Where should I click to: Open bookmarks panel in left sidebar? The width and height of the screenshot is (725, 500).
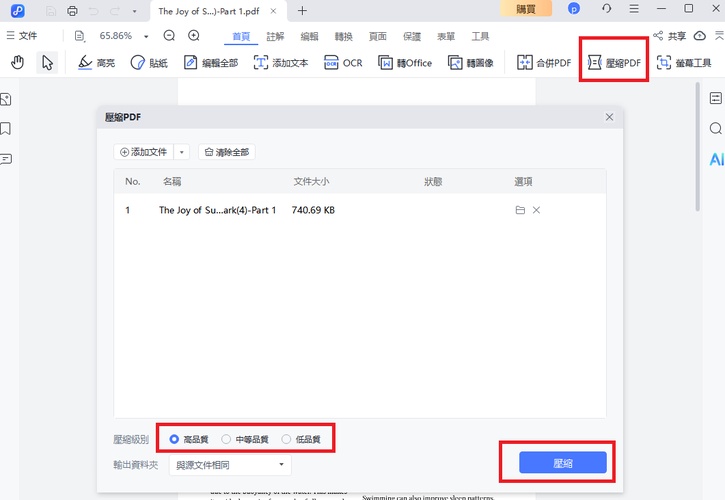tap(6, 129)
